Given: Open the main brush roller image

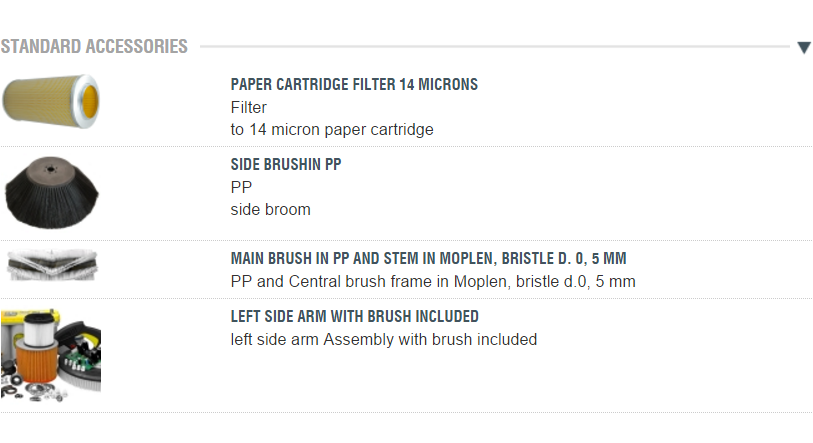Looking at the screenshot, I should (52, 266).
